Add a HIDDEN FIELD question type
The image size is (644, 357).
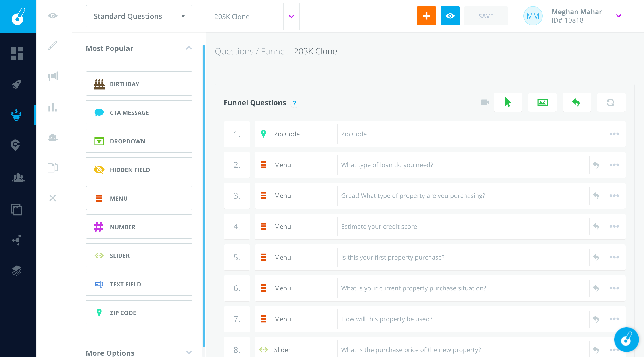pos(139,169)
